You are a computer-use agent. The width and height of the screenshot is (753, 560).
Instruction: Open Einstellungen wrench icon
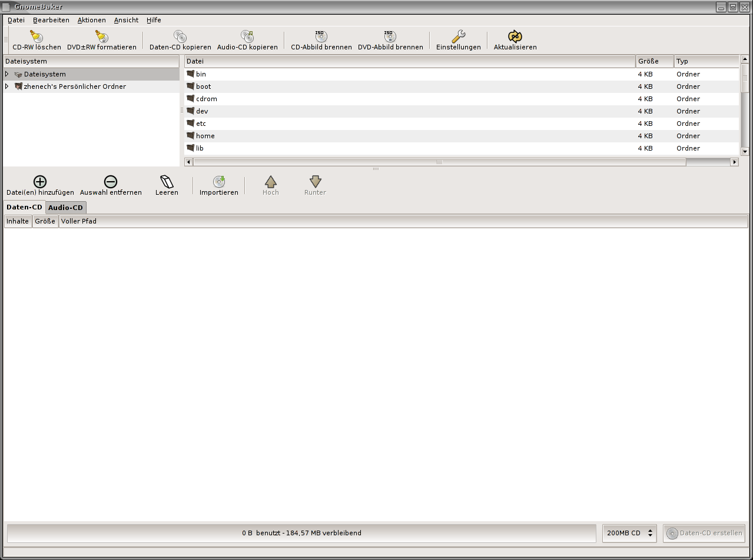(x=459, y=36)
